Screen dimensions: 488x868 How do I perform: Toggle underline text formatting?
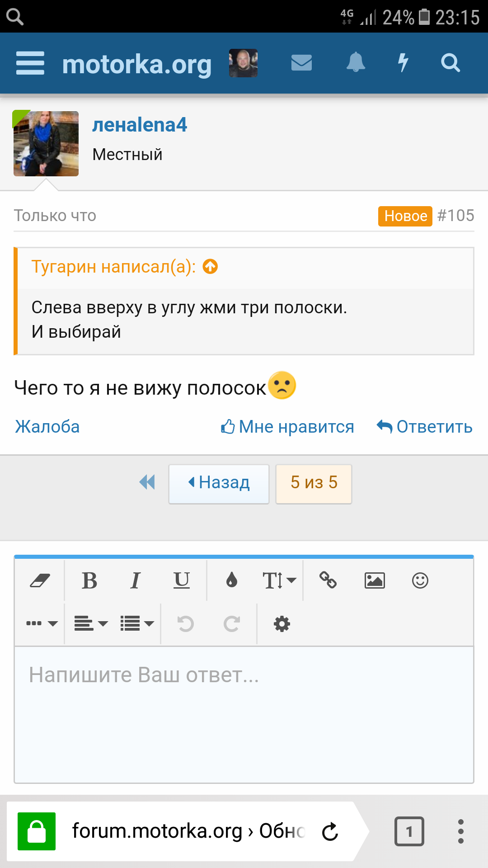(182, 580)
